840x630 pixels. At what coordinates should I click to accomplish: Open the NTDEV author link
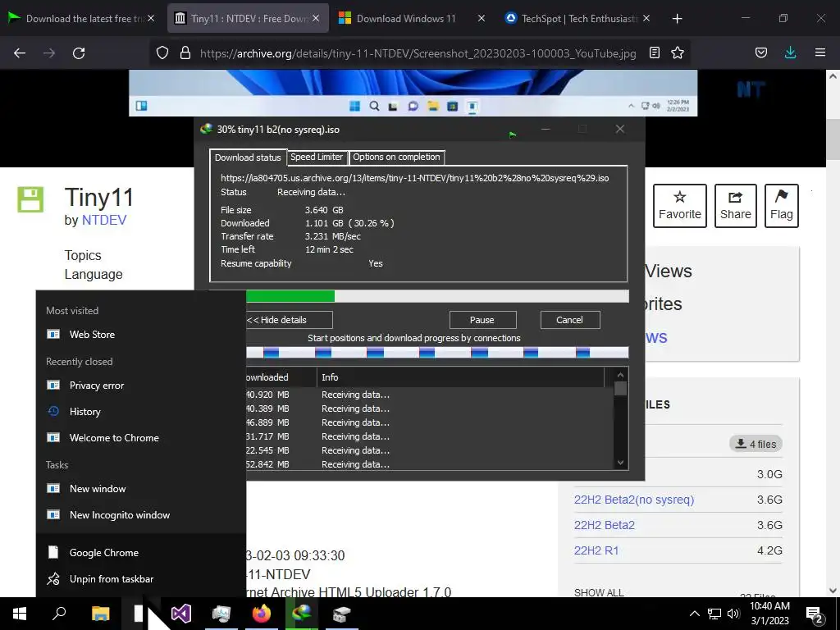[104, 220]
